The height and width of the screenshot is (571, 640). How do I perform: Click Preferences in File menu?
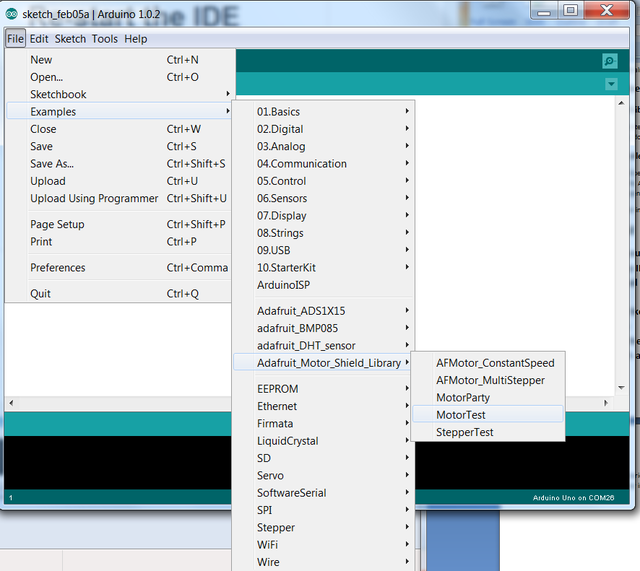click(x=58, y=268)
